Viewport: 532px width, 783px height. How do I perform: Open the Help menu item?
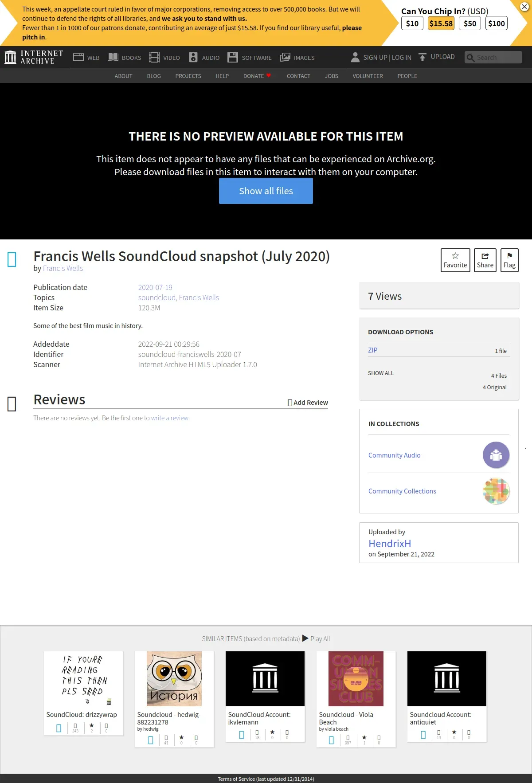pyautogui.click(x=222, y=76)
